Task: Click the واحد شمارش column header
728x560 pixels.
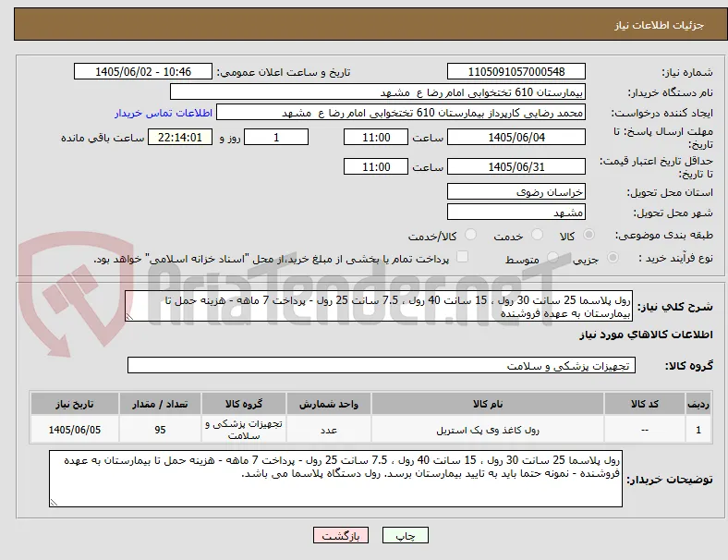Action: tap(329, 404)
